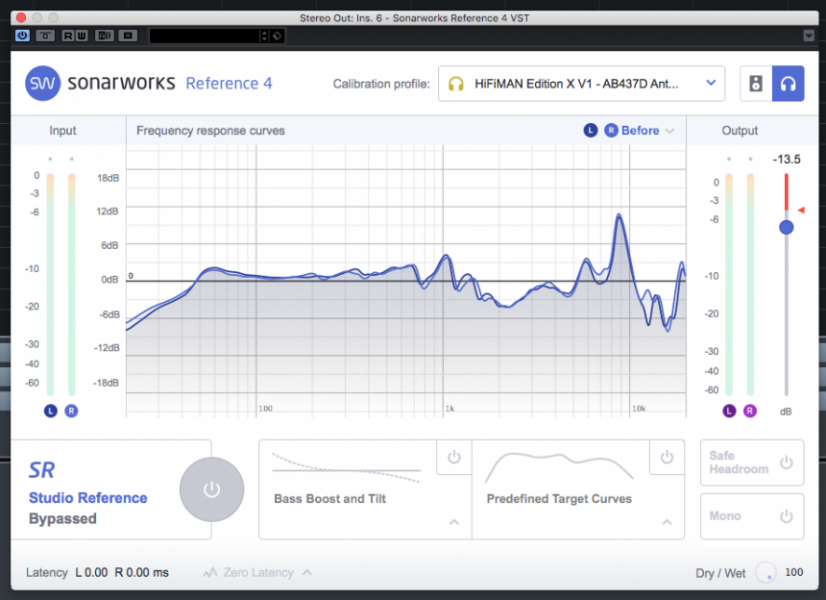Image resolution: width=826 pixels, height=600 pixels.
Task: Open the Zero Latency filter mode menu
Action: (258, 573)
